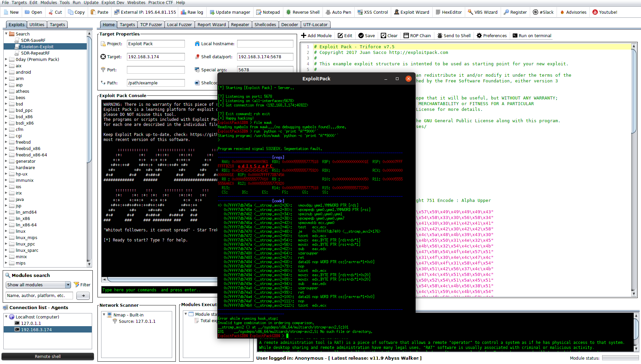Open the Modules menu
Image resolution: width=641 pixels, height=364 pixels.
49,3
